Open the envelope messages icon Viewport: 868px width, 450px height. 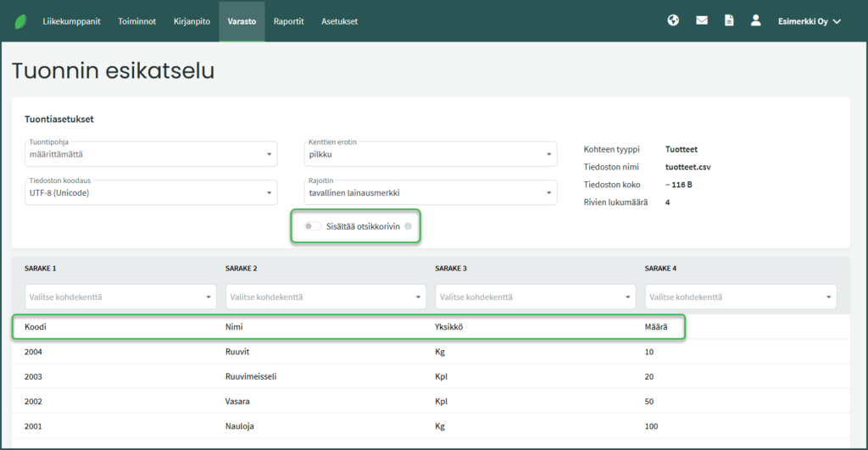tap(702, 21)
